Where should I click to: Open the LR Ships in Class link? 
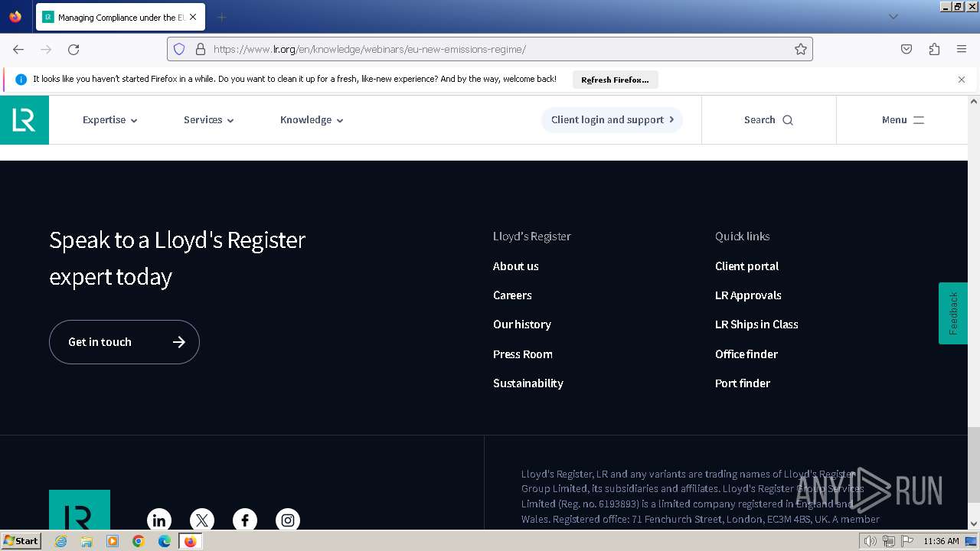(756, 324)
